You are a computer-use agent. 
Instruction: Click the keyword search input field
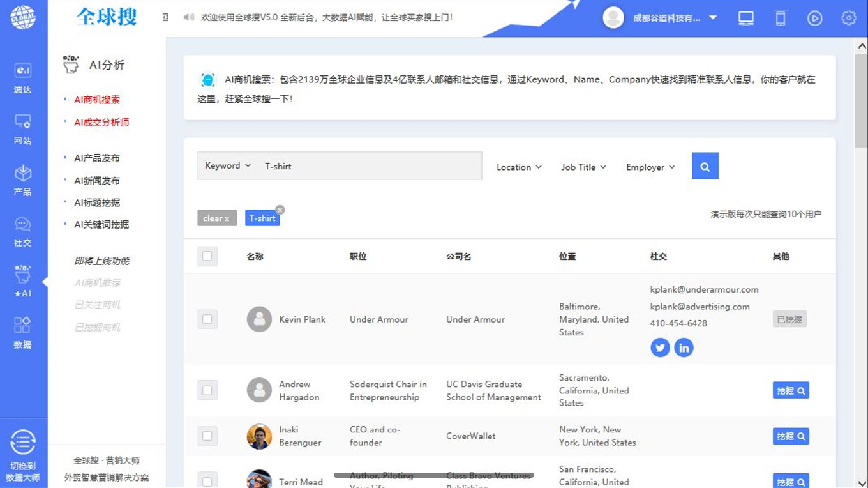370,166
